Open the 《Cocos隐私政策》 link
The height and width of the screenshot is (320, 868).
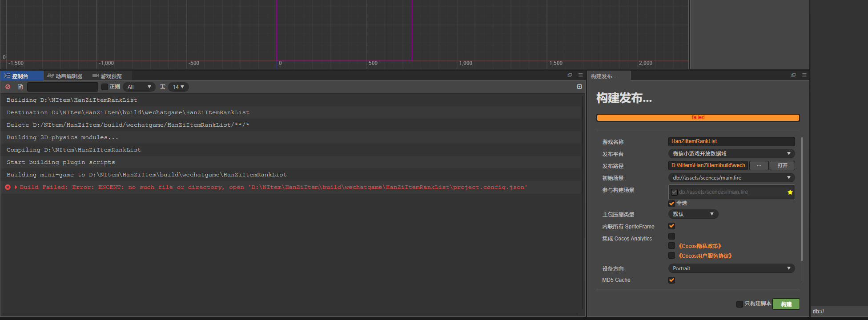tap(700, 246)
